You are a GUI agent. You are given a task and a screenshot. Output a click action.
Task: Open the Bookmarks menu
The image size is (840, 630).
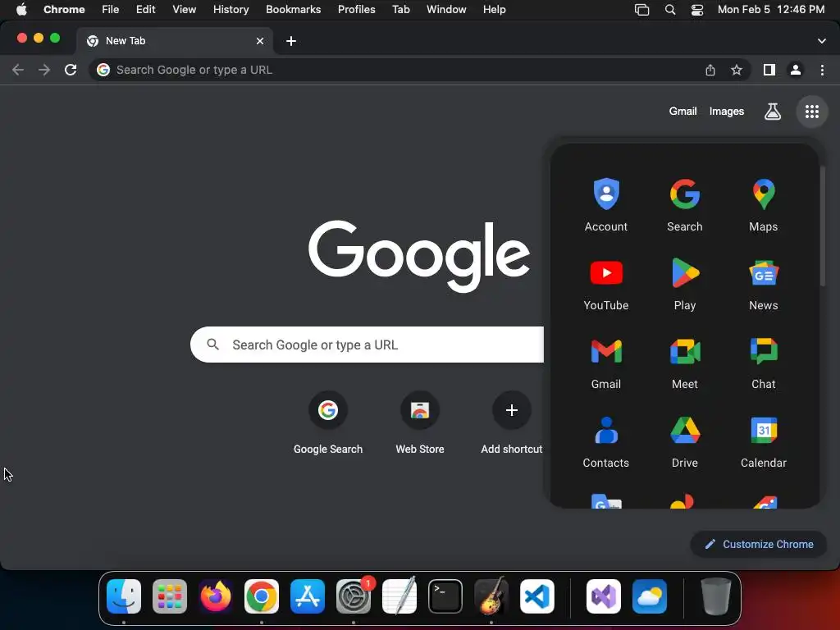click(x=293, y=10)
